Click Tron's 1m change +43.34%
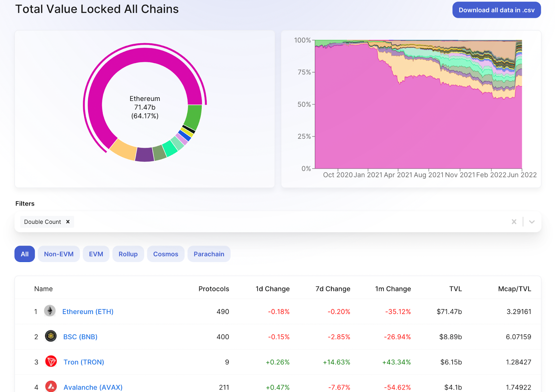 396,362
